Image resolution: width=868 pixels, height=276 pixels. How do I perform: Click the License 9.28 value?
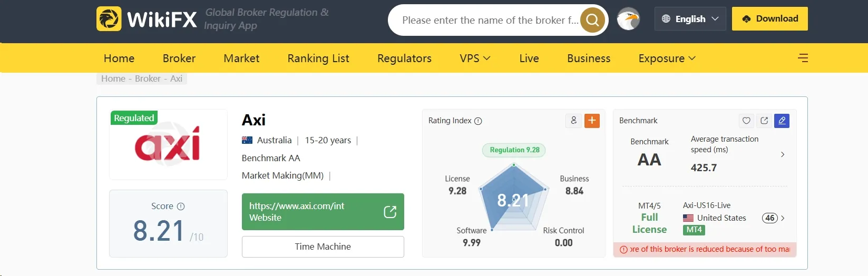click(457, 191)
